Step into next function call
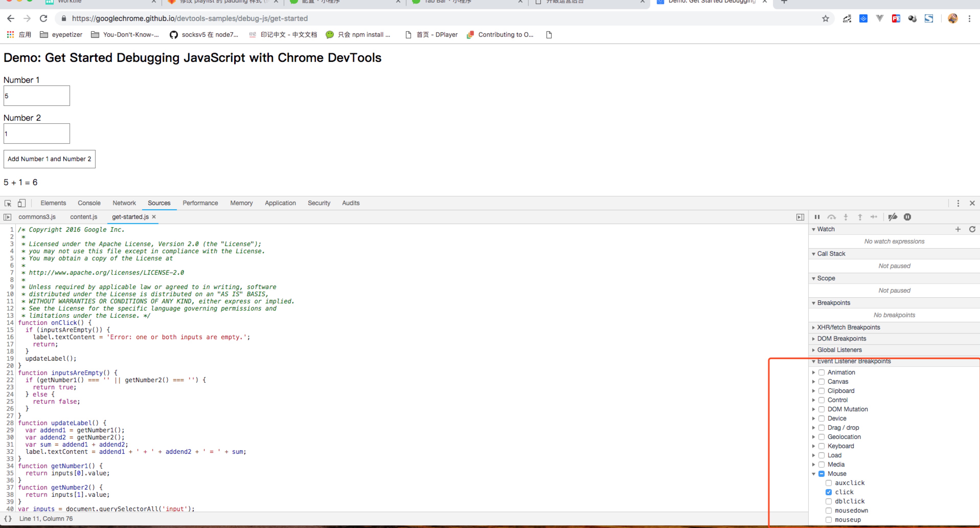This screenshot has height=528, width=980. coord(846,217)
